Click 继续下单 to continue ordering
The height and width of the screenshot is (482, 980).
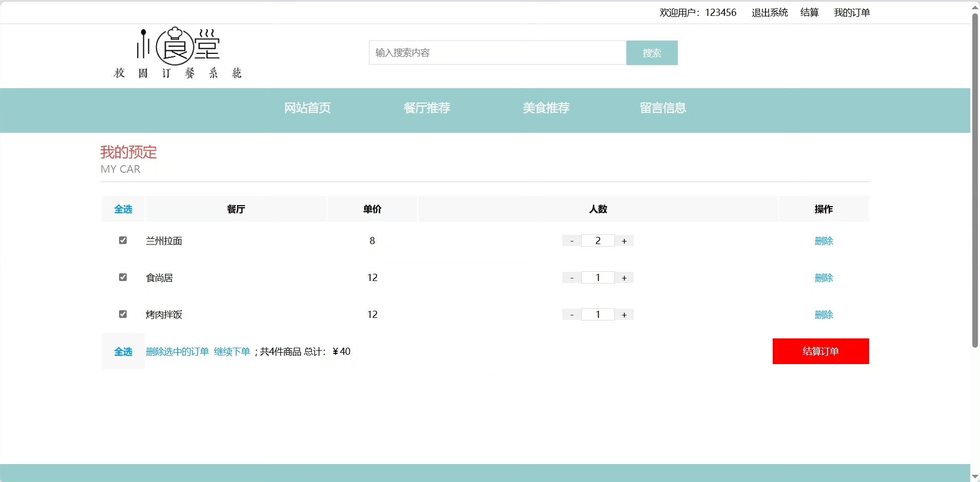(x=232, y=352)
